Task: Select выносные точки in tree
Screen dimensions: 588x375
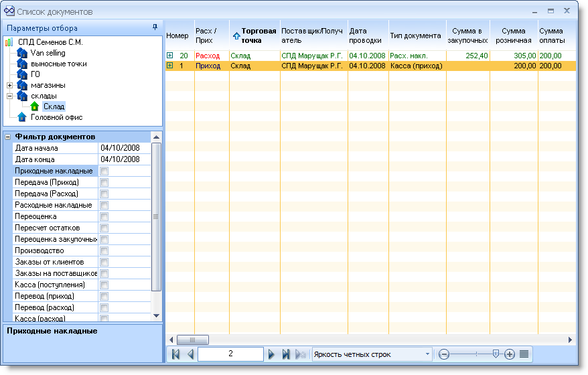Action: click(59, 64)
